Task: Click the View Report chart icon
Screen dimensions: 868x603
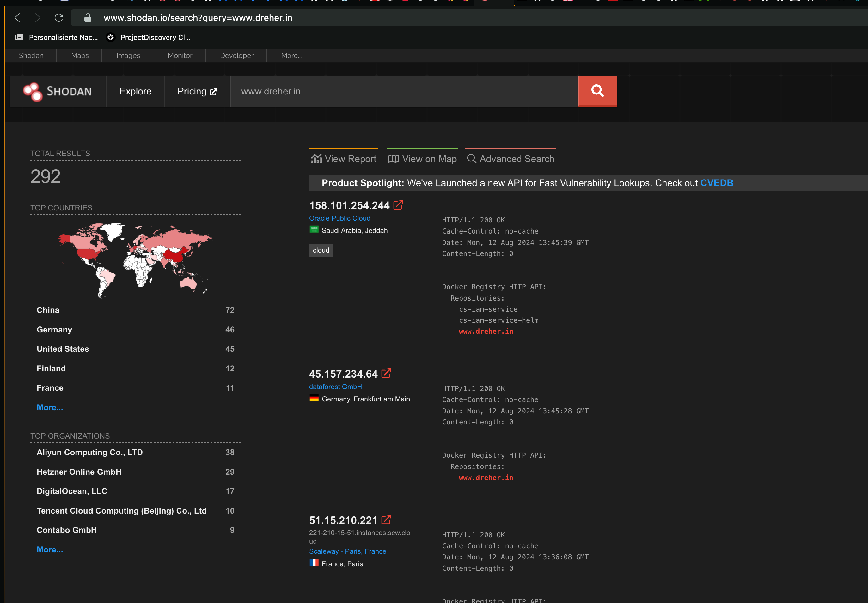Action: coord(316,159)
